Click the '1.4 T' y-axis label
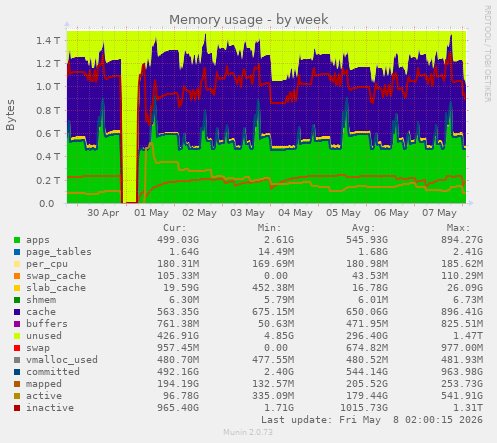 (x=48, y=41)
